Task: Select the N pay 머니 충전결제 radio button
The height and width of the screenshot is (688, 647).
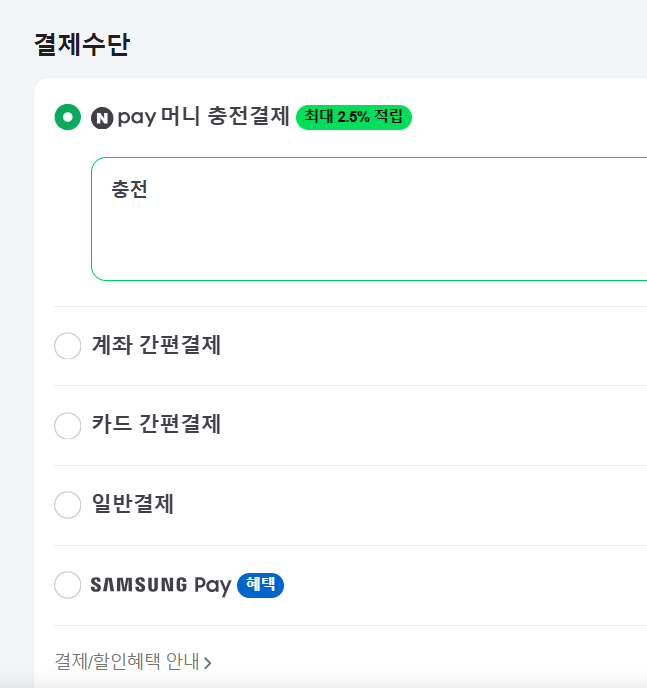Action: tap(67, 117)
